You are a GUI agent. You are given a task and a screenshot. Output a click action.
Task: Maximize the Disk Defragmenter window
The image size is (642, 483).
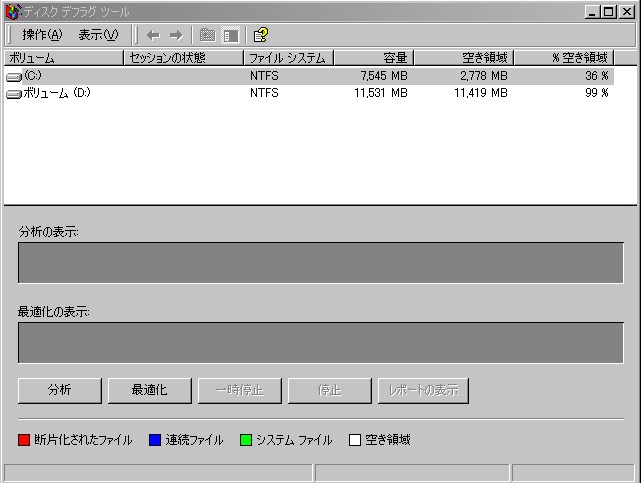[x=608, y=12]
